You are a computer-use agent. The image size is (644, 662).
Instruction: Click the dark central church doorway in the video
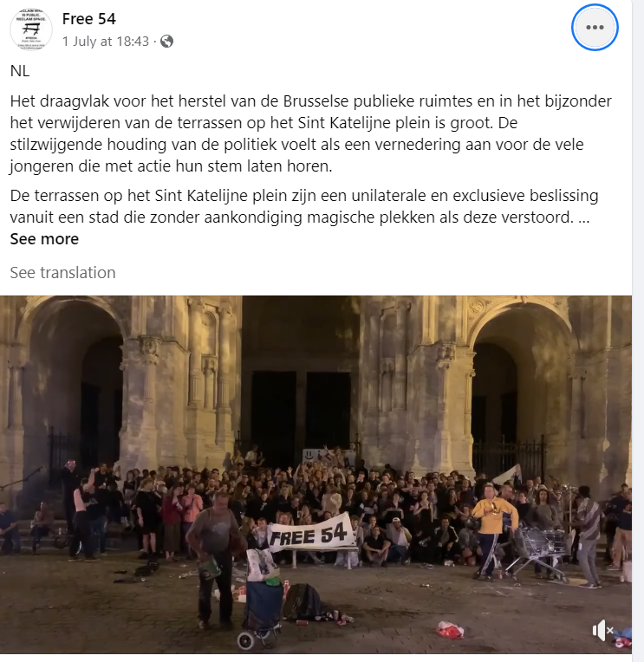pyautogui.click(x=300, y=412)
